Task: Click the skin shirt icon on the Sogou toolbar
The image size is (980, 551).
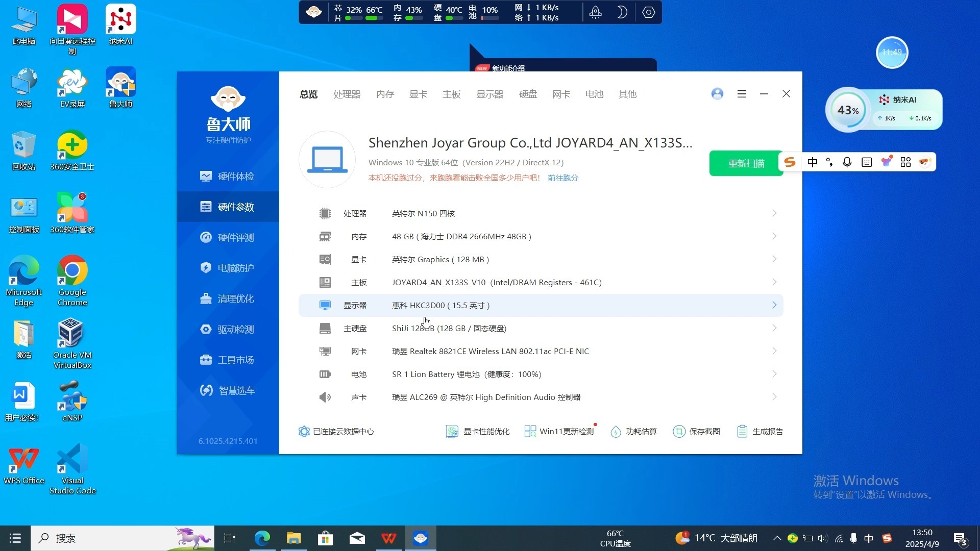Action: point(887,162)
